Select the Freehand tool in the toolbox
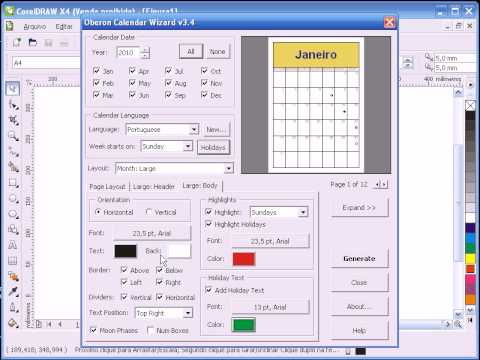 [13, 152]
